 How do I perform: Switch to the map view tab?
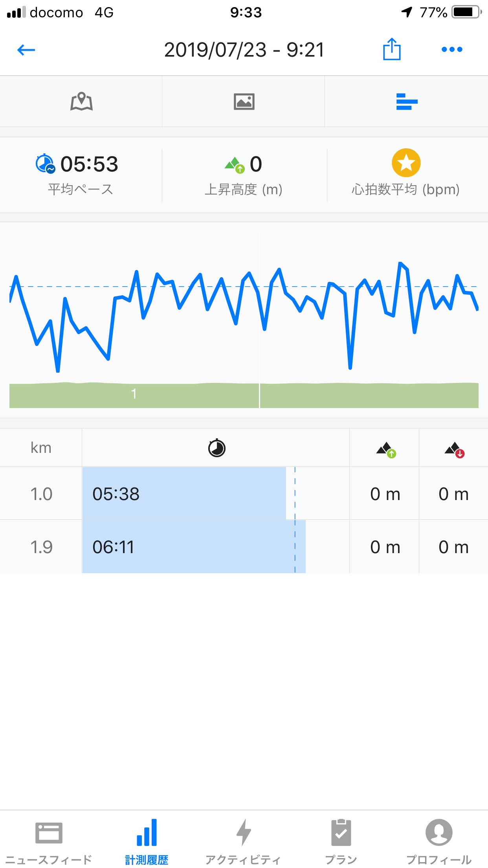(x=81, y=102)
